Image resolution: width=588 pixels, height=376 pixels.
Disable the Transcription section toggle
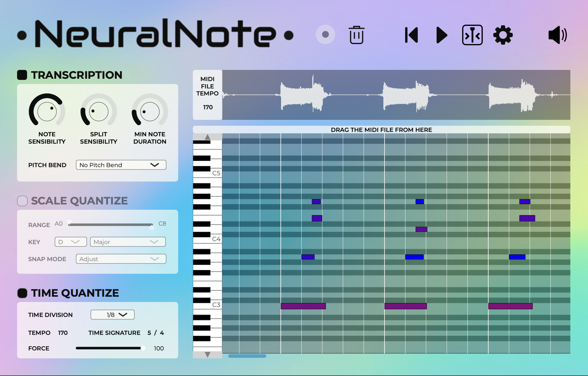pyautogui.click(x=22, y=75)
